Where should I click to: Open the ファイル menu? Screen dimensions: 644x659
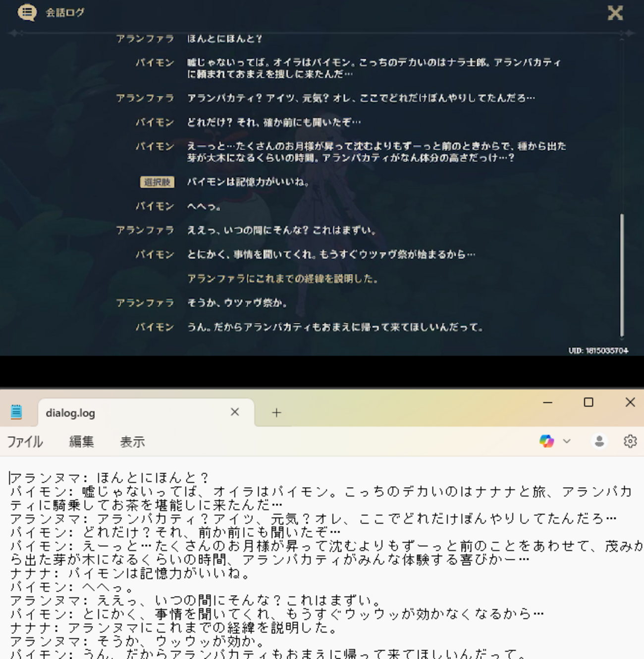coord(25,442)
